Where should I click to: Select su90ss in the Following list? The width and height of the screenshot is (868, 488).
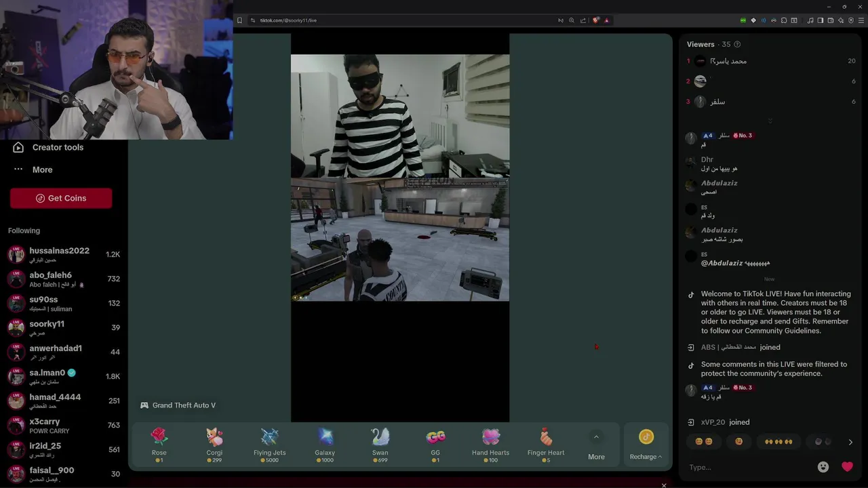click(x=64, y=303)
